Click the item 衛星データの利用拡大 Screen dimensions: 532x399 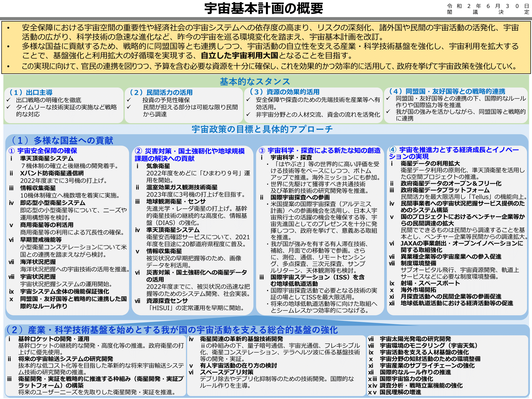click(430, 164)
